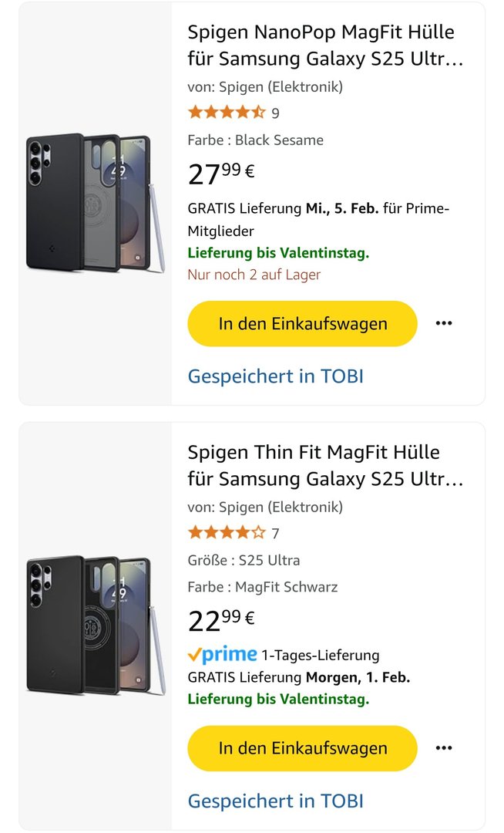Image resolution: width=504 pixels, height=833 pixels.
Task: Open more options for NanoPop MagFit case
Action: click(443, 323)
